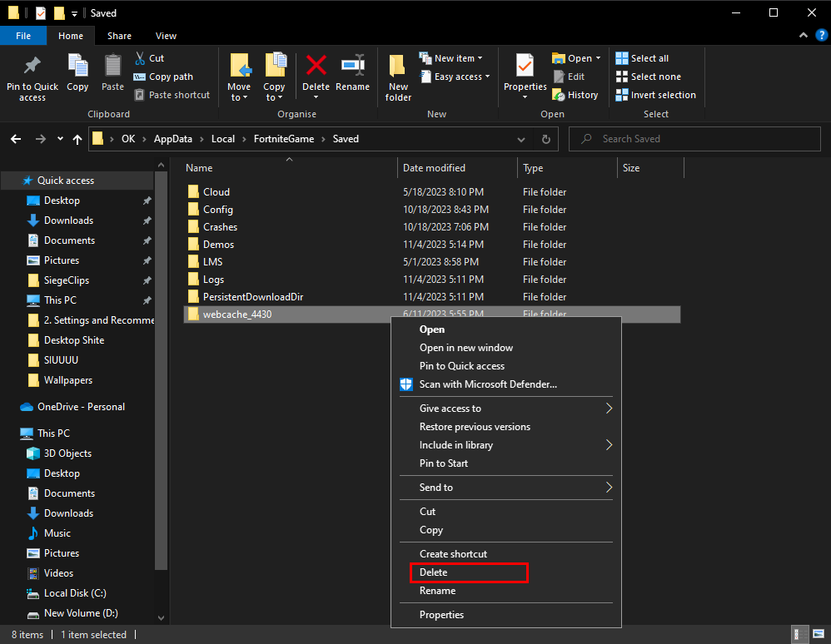Screen dimensions: 831x644
Task: Click FortniteGame in the address breadcrumb
Action: click(284, 139)
